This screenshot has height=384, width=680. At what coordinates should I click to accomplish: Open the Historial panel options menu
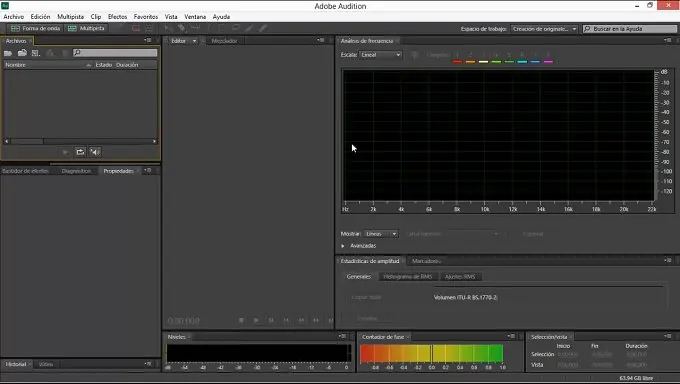pos(147,364)
